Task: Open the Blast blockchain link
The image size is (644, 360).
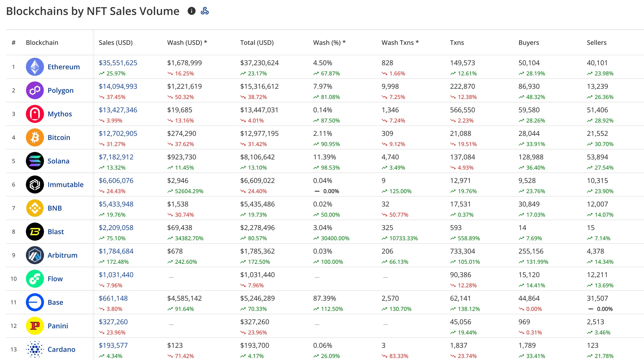Action: coord(56,232)
